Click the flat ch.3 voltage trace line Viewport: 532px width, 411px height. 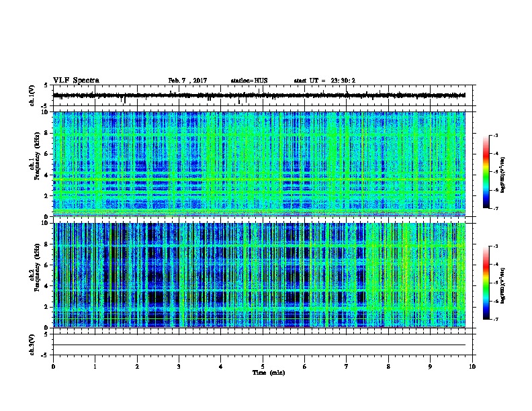coord(259,345)
